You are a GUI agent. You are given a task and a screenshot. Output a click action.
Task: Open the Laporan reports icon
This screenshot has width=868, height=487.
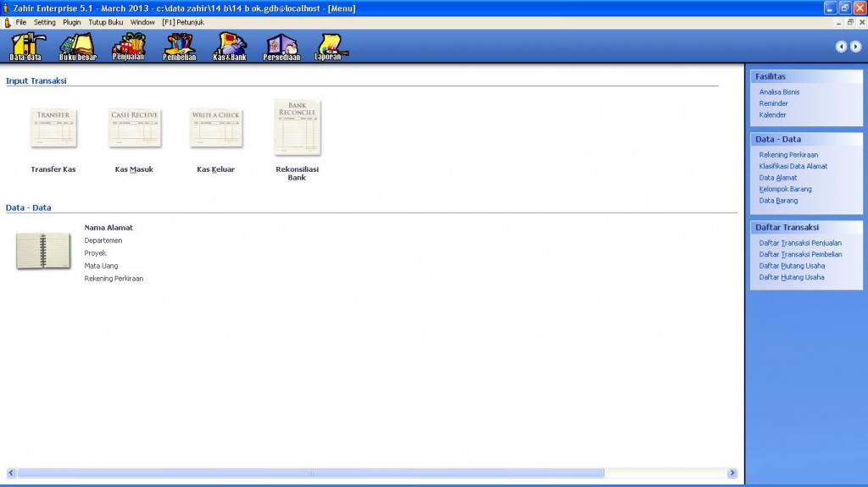click(329, 47)
